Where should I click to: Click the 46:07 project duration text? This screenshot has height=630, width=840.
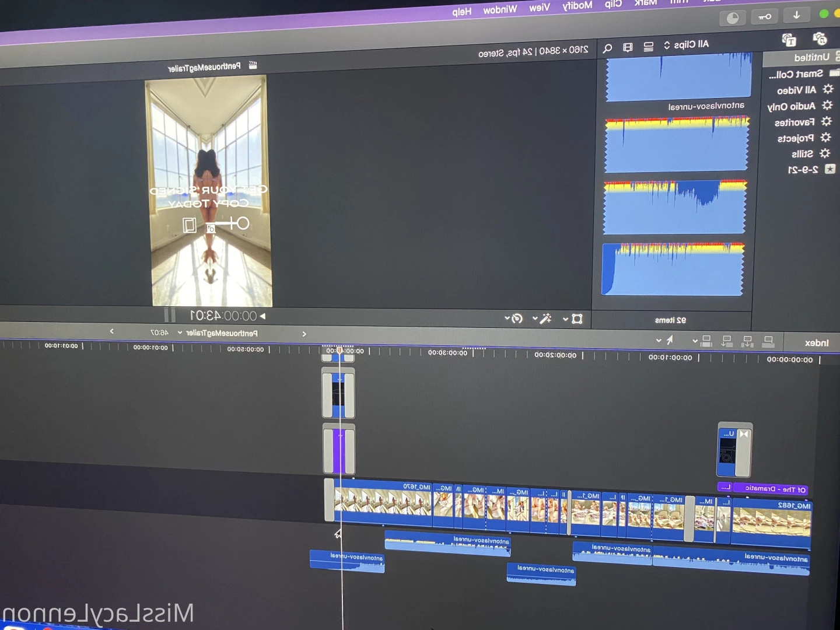click(159, 332)
